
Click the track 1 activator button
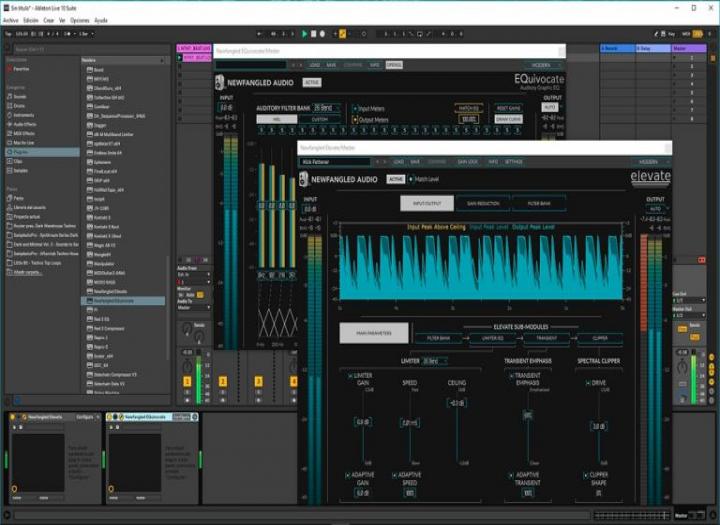187,381
